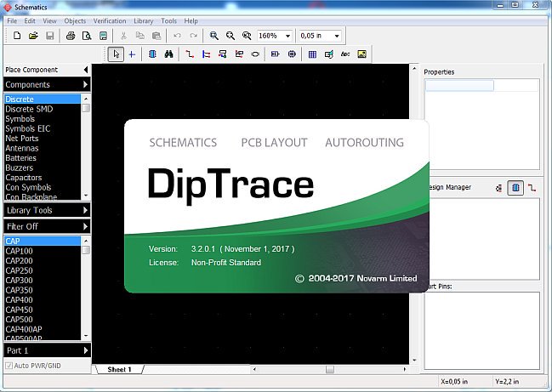Print the schematic with printer icon
Viewport: 552px width, 392px height.
click(x=71, y=36)
